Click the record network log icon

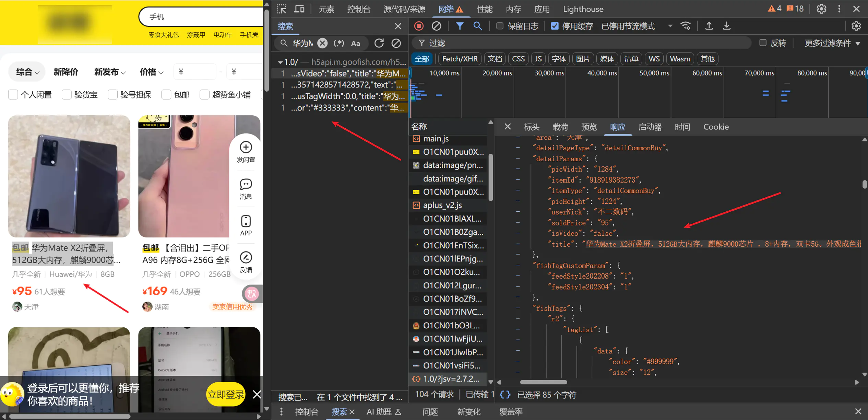click(x=419, y=26)
